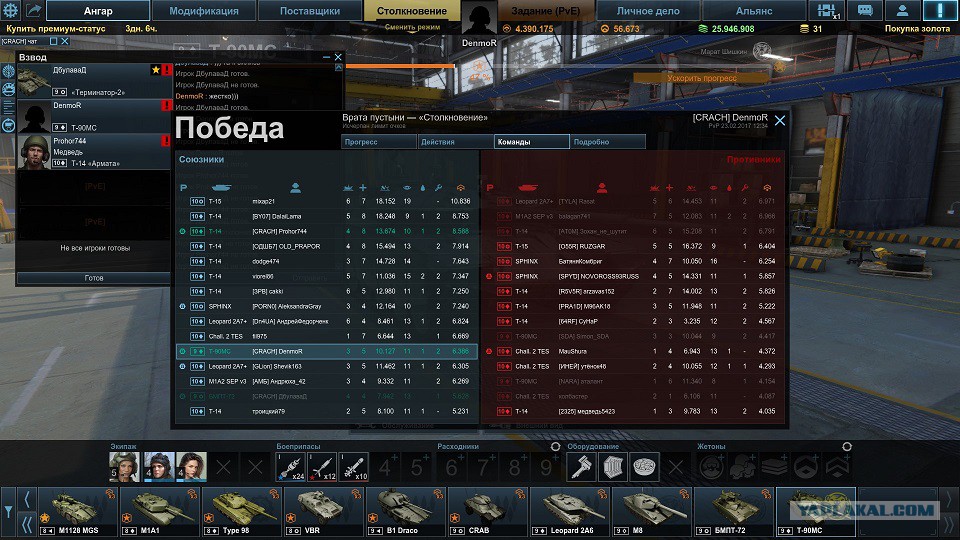Screen dimensions: 960x540
Task: Switch to the Подробно tab
Action: (607, 141)
